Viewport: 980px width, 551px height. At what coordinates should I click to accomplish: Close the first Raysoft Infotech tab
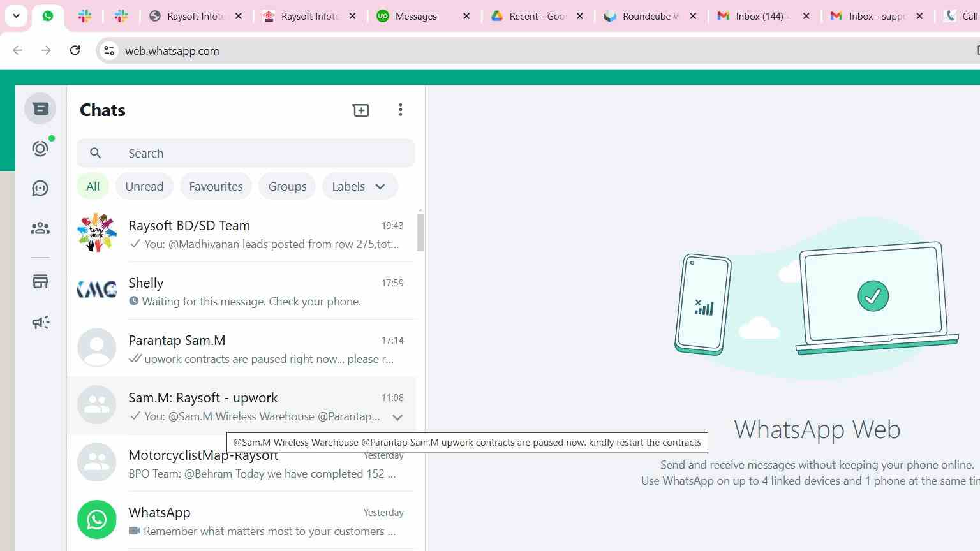tap(239, 16)
